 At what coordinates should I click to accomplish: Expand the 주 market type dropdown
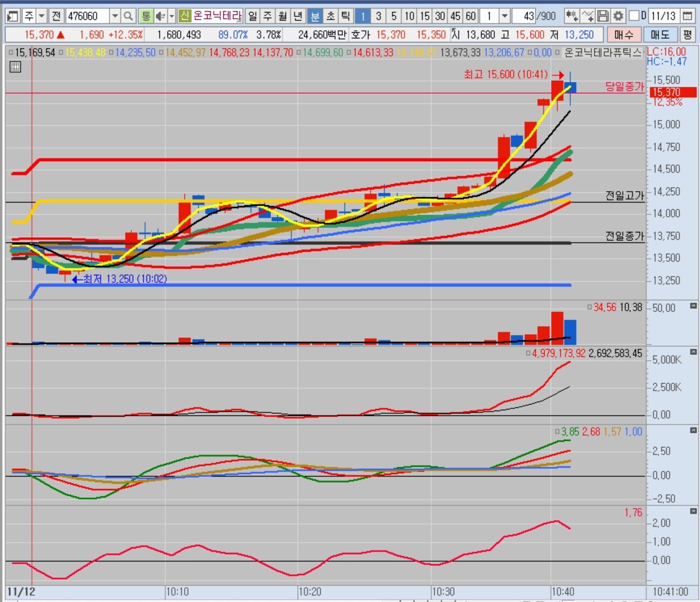[x=41, y=16]
